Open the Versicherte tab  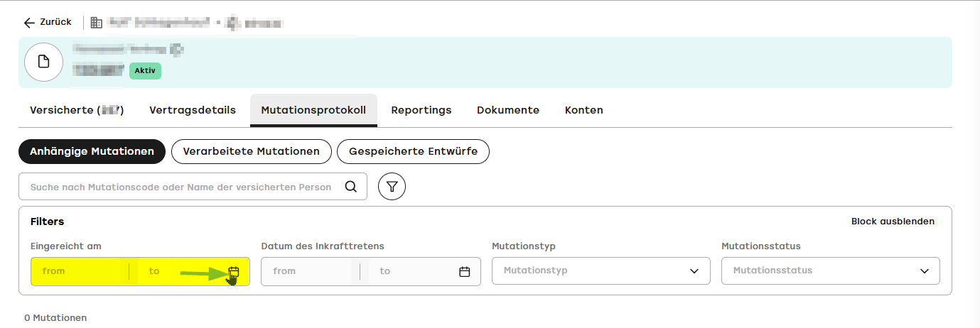click(x=77, y=110)
